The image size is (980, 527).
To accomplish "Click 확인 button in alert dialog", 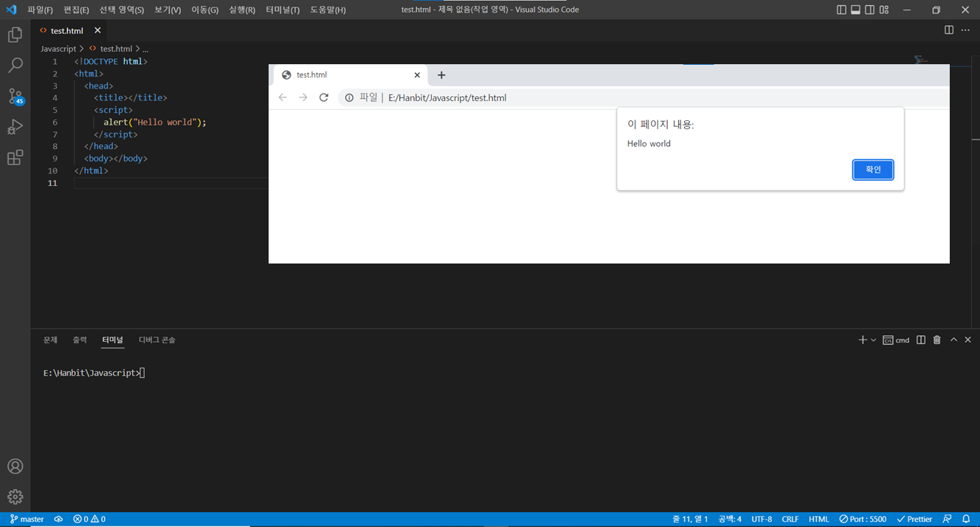I will pos(873,170).
